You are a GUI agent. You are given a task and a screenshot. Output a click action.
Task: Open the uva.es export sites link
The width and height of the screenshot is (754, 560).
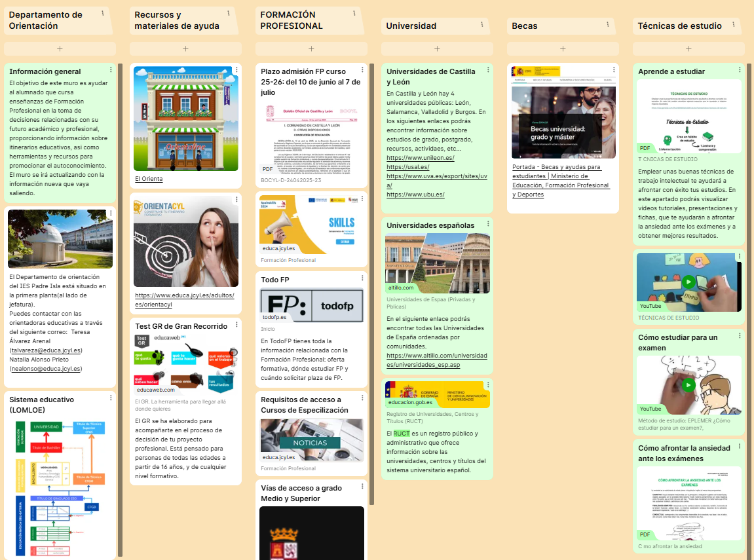(x=437, y=181)
